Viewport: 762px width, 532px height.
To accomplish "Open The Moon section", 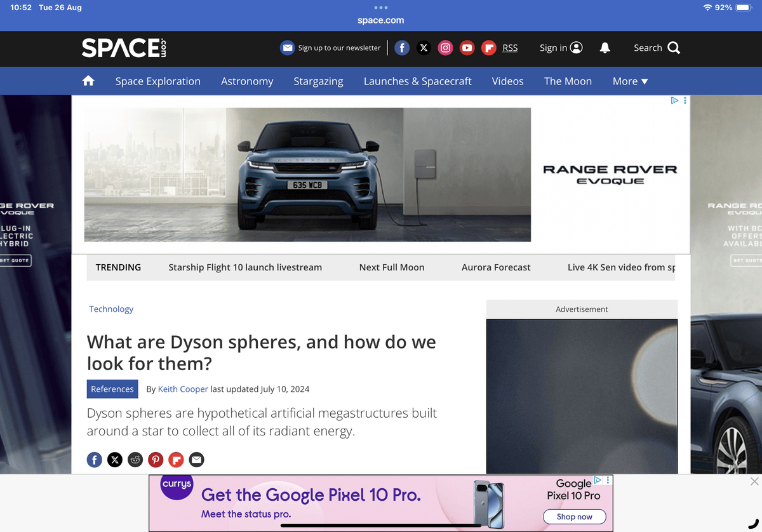I will coord(568,81).
